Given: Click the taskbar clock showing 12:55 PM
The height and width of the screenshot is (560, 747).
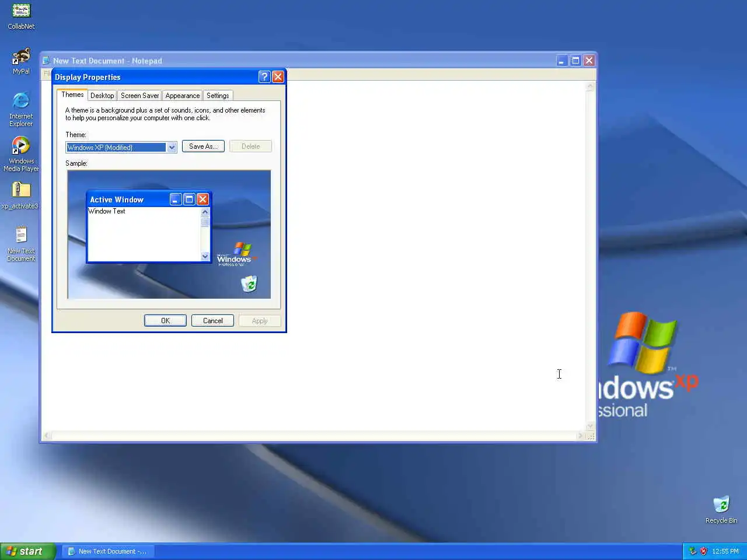Looking at the screenshot, I should 725,551.
